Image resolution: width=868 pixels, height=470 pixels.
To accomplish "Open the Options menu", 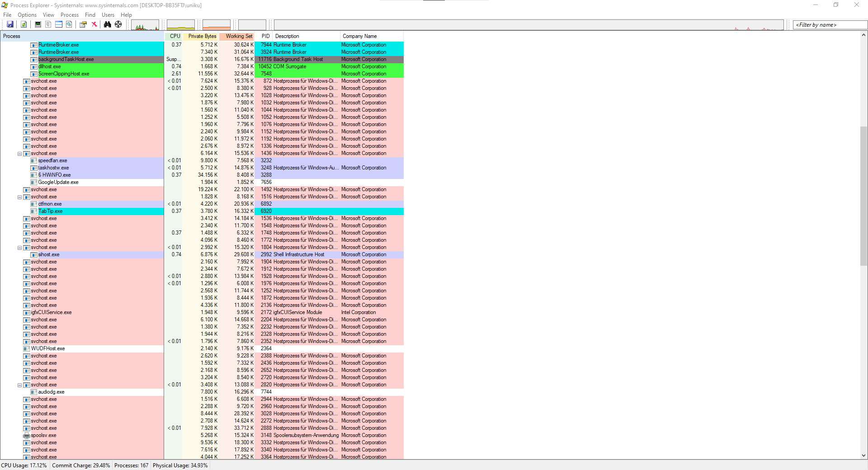I will [27, 15].
